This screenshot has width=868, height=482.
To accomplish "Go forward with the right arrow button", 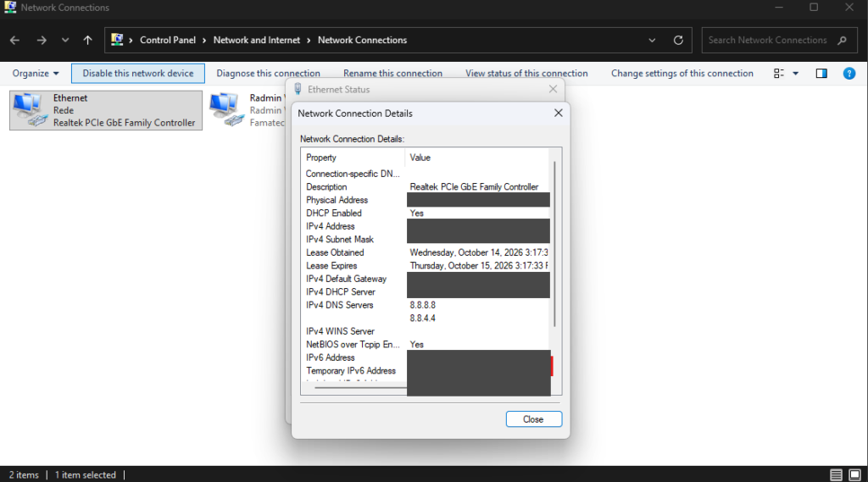I will 42,40.
